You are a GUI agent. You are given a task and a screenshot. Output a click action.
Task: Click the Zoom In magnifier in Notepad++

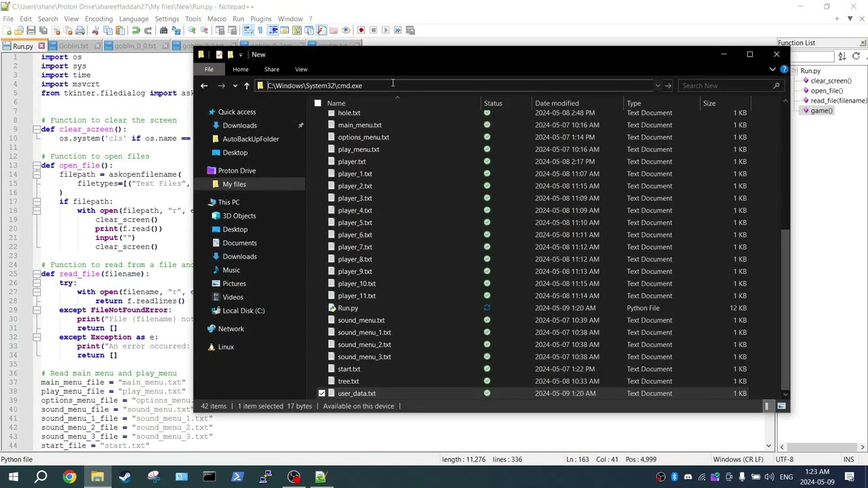click(x=192, y=30)
